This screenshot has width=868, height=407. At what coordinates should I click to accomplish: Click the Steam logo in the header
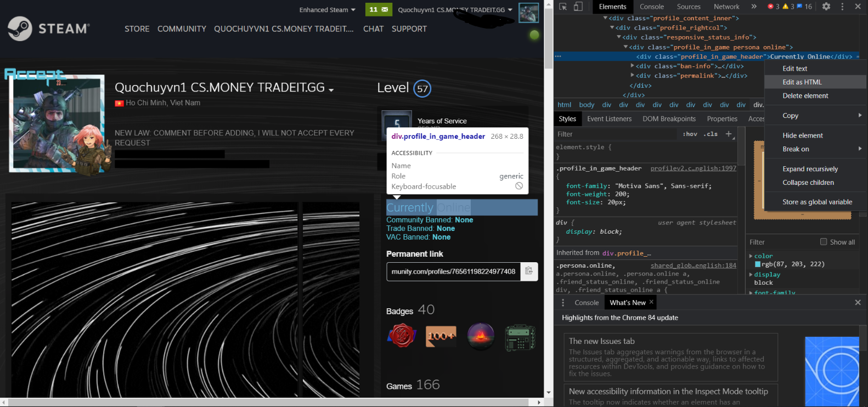tap(48, 29)
